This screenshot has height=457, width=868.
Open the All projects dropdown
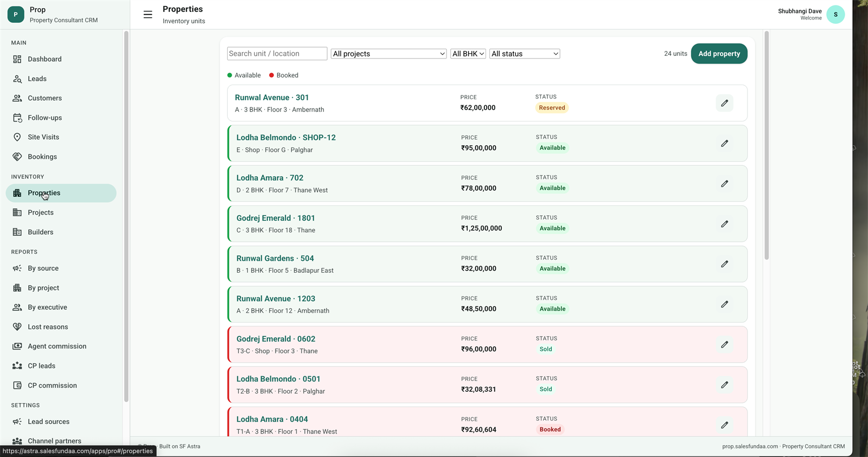pos(389,54)
